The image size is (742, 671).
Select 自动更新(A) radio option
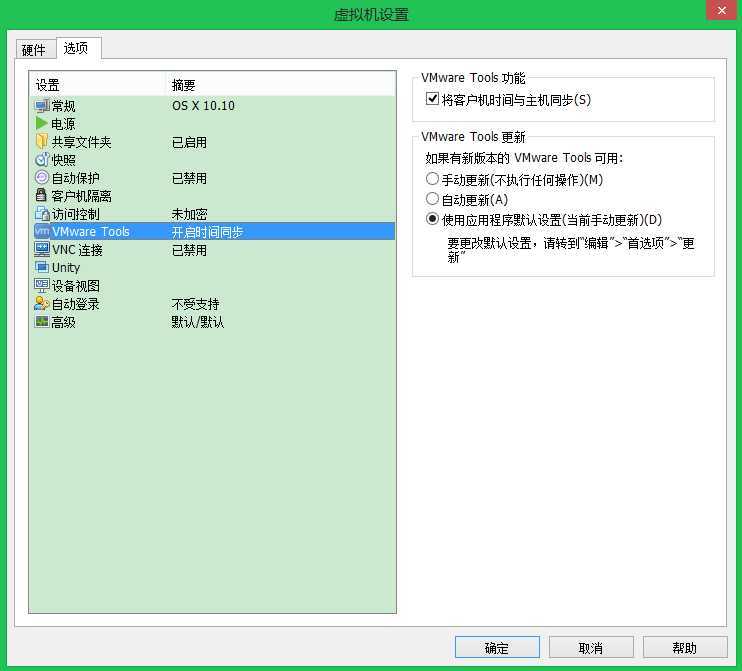(x=432, y=199)
